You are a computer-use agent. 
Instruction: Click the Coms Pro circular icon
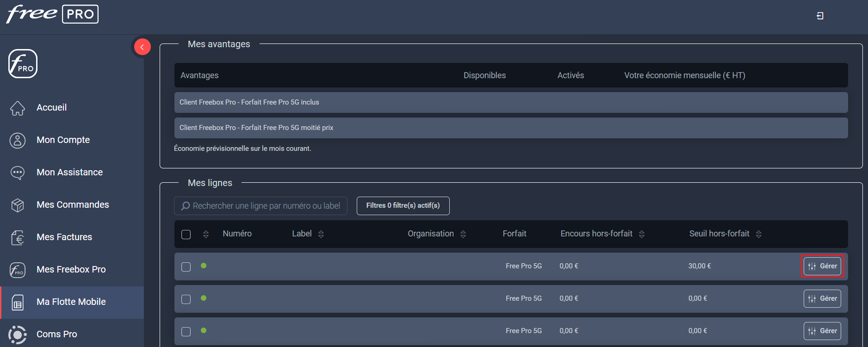pos(18,334)
